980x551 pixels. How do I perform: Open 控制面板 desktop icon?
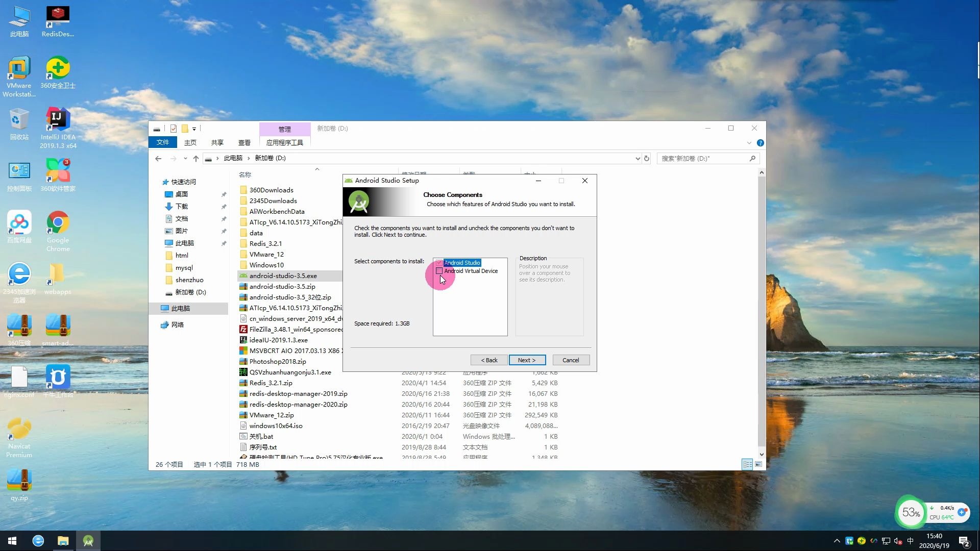(19, 177)
